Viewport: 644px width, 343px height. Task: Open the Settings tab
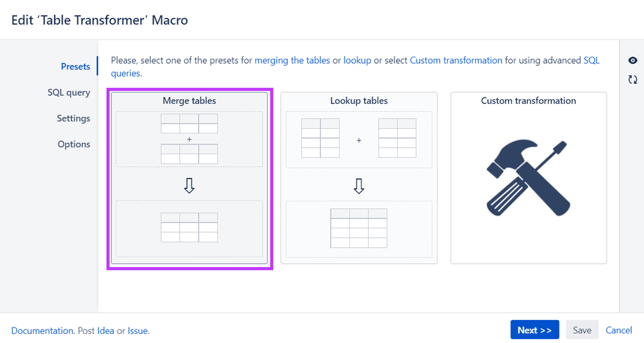pyautogui.click(x=73, y=118)
